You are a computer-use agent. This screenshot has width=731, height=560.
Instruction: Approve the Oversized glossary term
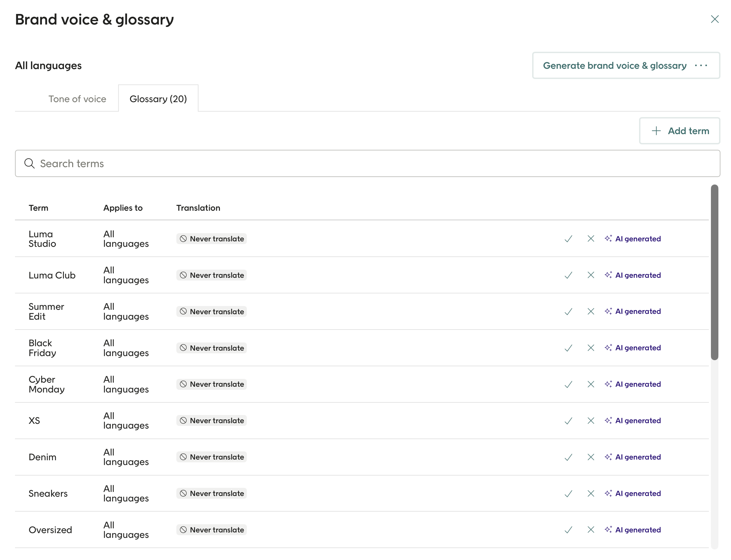(x=568, y=530)
